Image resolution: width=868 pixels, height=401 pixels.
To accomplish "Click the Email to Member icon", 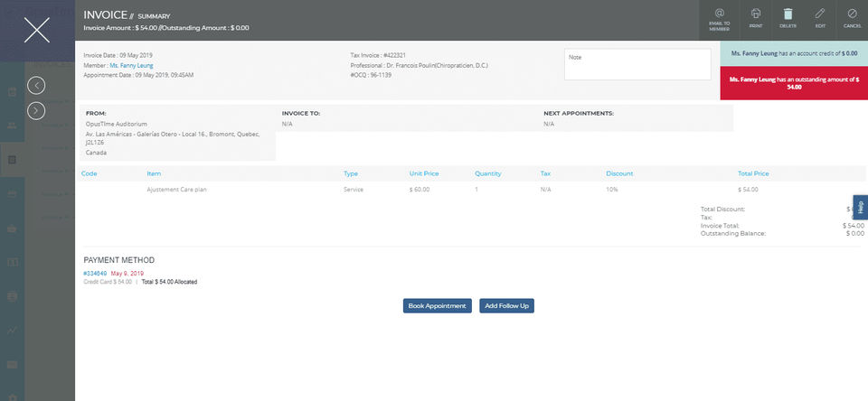I will click(719, 19).
